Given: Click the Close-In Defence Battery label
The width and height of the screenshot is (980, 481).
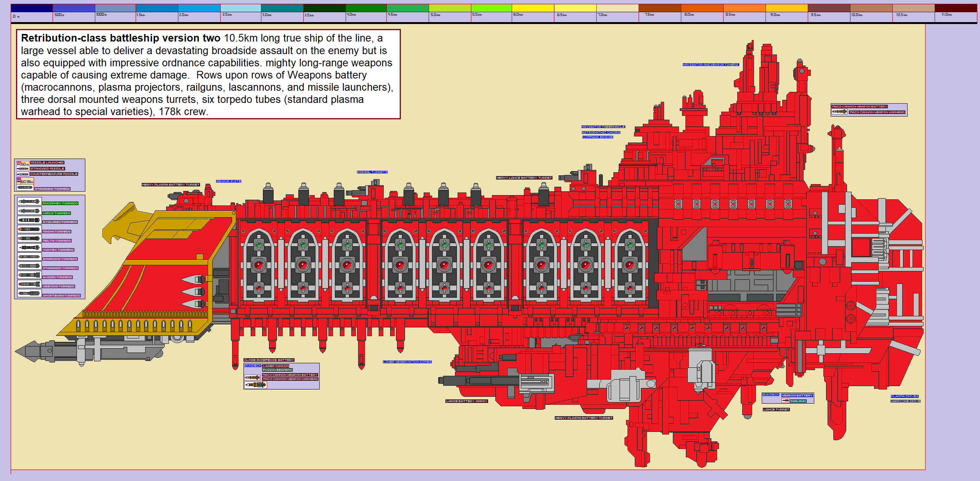Looking at the screenshot, I should point(269,360).
